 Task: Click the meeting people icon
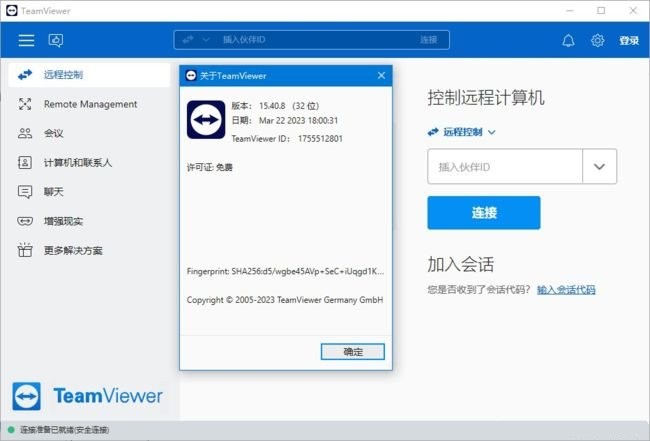point(25,133)
